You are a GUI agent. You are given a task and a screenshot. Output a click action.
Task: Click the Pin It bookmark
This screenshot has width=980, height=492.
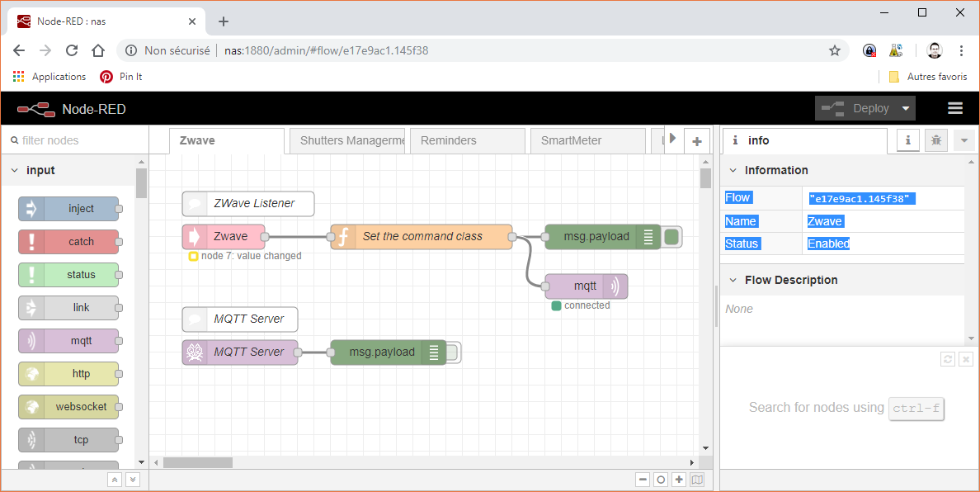(121, 76)
